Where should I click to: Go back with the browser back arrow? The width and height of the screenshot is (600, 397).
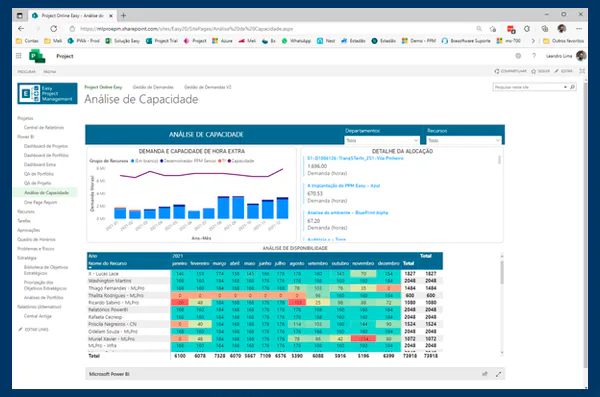21,29
